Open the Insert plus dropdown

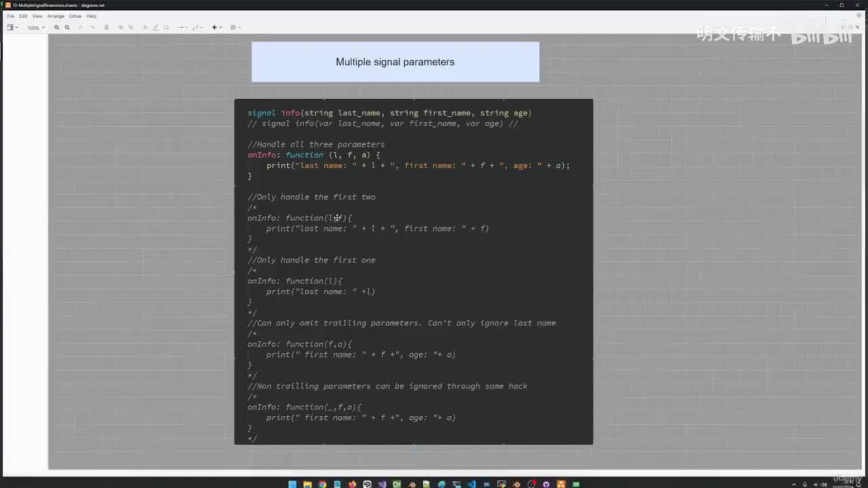click(216, 28)
